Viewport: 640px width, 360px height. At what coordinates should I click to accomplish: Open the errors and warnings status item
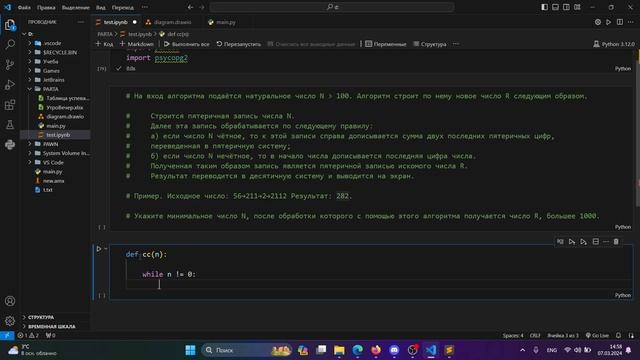pyautogui.click(x=28, y=336)
